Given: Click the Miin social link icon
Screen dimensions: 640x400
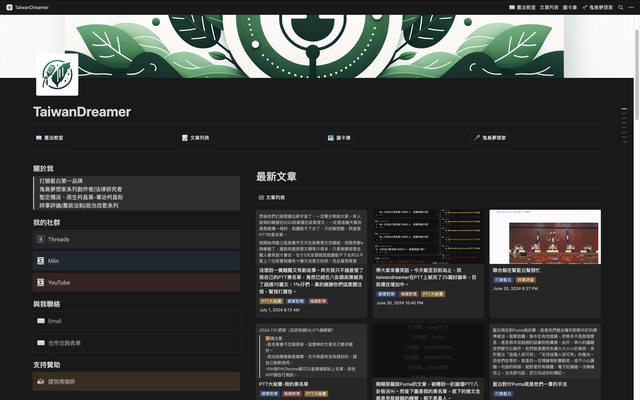Looking at the screenshot, I should [40, 261].
